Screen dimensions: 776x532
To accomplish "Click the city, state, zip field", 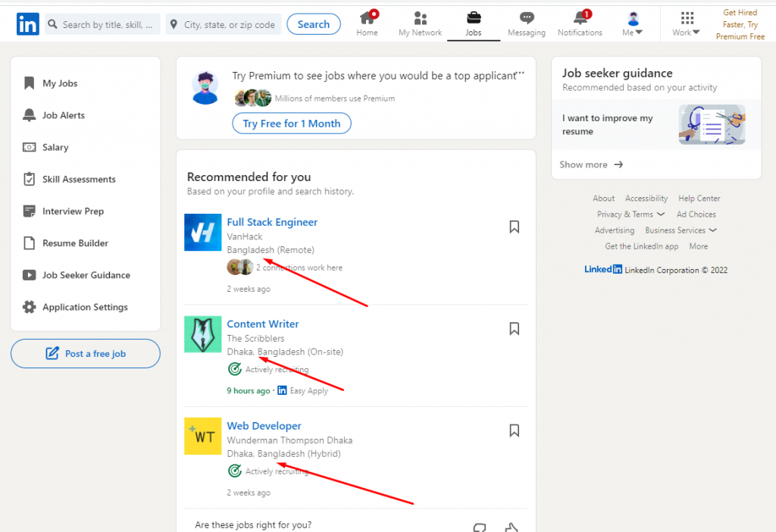I will pos(224,24).
